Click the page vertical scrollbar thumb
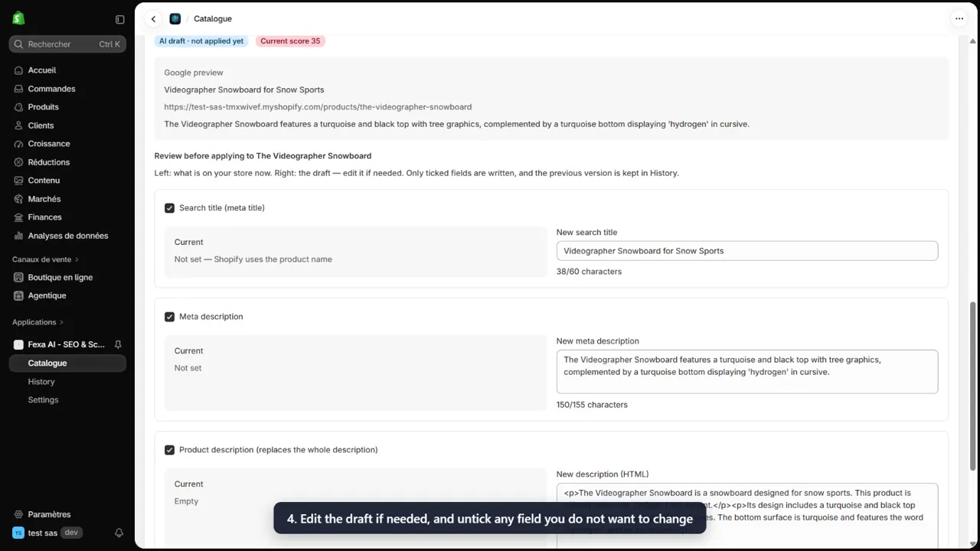This screenshot has height=551, width=980. pos(973,385)
